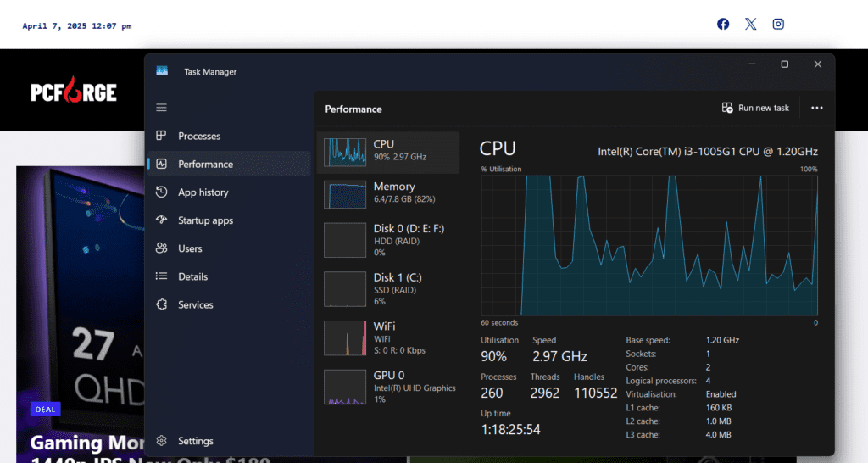Click the Services puzzle icon
The width and height of the screenshot is (868, 463).
161,304
